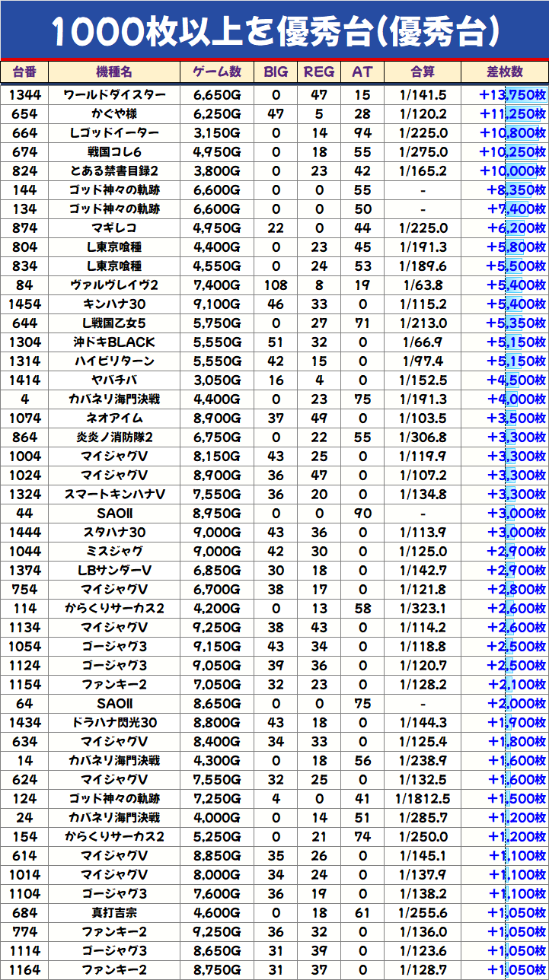The height and width of the screenshot is (980, 549).
Task: Click the 1/1812.5 combined rate
Action: coord(423,799)
